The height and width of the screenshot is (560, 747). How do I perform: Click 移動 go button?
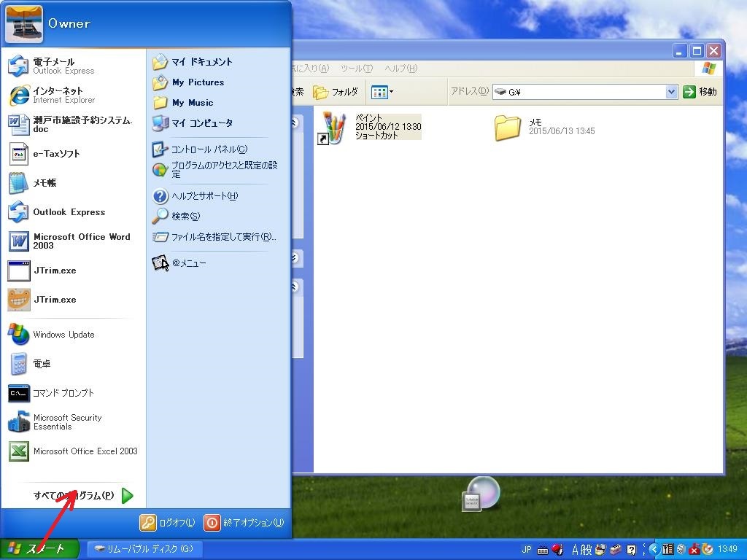(x=700, y=92)
